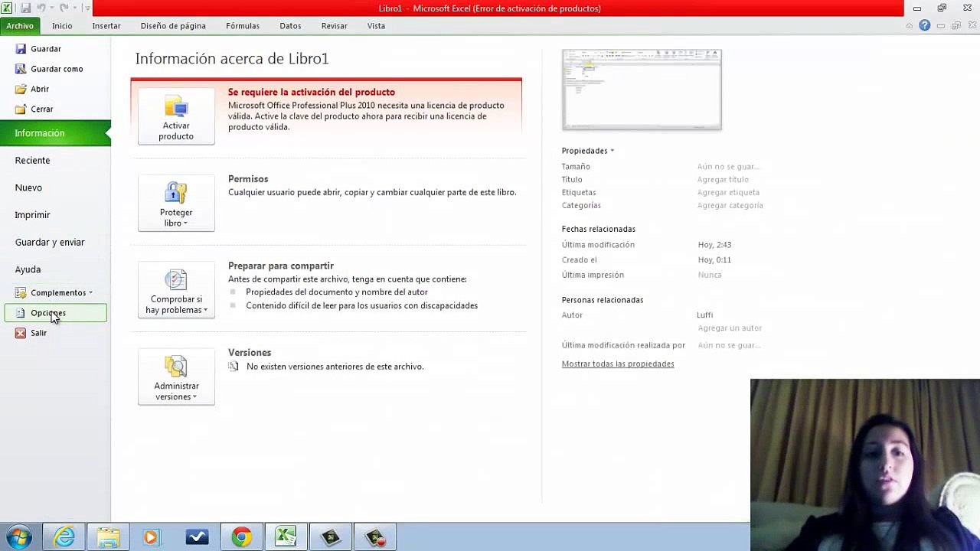The height and width of the screenshot is (551, 980).
Task: Switch to the Vista tab
Action: [x=376, y=26]
